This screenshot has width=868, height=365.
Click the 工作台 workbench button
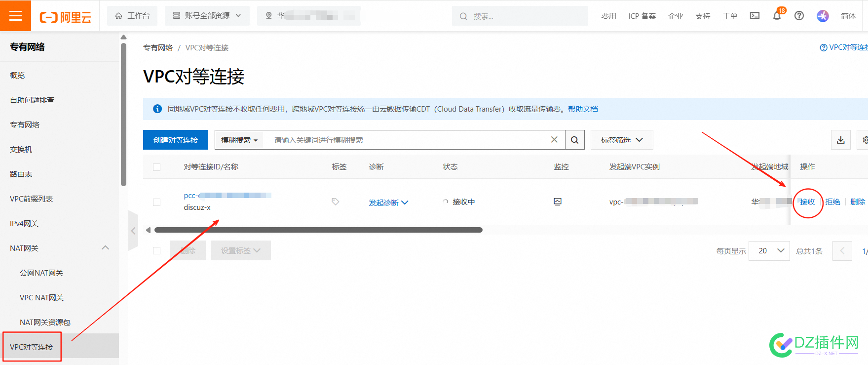132,16
